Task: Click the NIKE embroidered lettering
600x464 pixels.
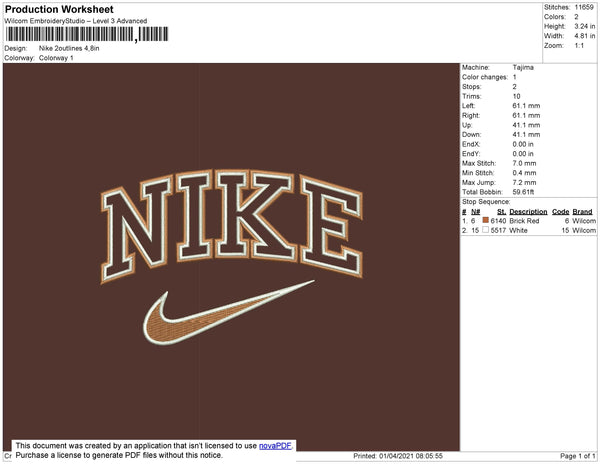Action: 232,226
